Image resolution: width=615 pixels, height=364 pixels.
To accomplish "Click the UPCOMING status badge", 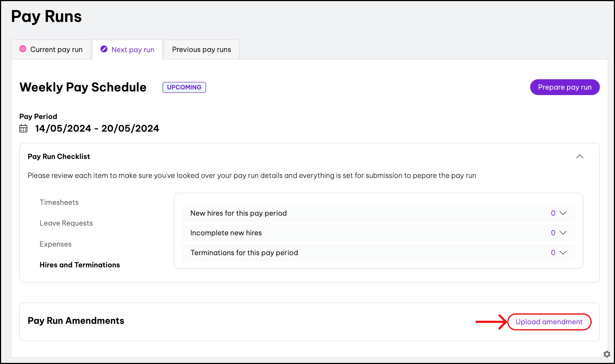I will [x=184, y=87].
